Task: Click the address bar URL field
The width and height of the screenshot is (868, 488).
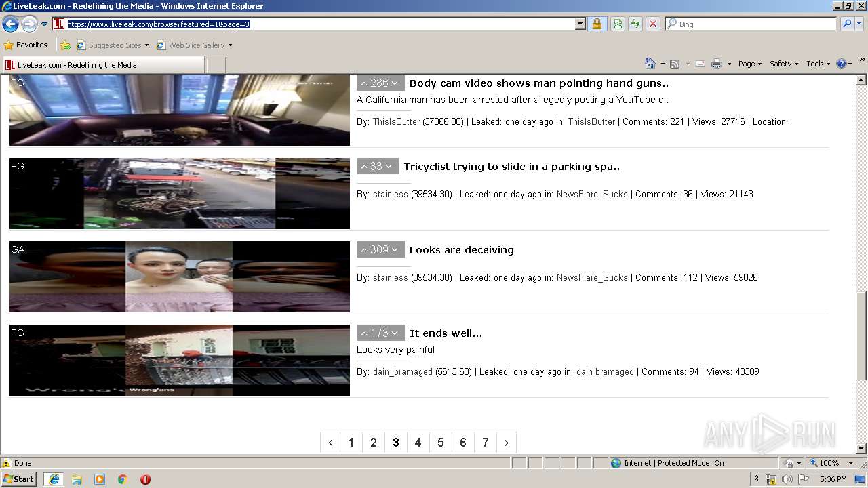Action: [x=320, y=24]
